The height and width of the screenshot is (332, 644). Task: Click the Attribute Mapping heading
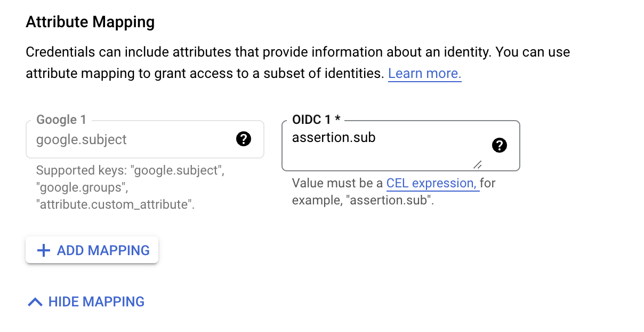pyautogui.click(x=90, y=22)
